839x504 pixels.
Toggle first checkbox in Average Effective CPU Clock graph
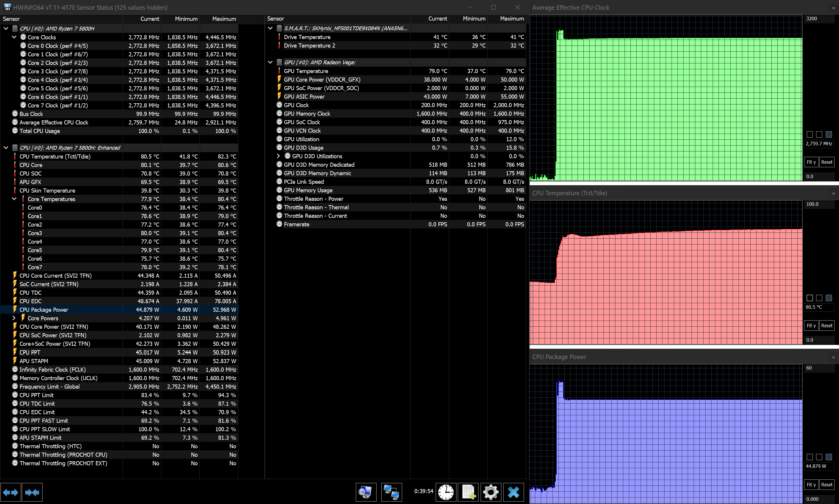pyautogui.click(x=810, y=134)
